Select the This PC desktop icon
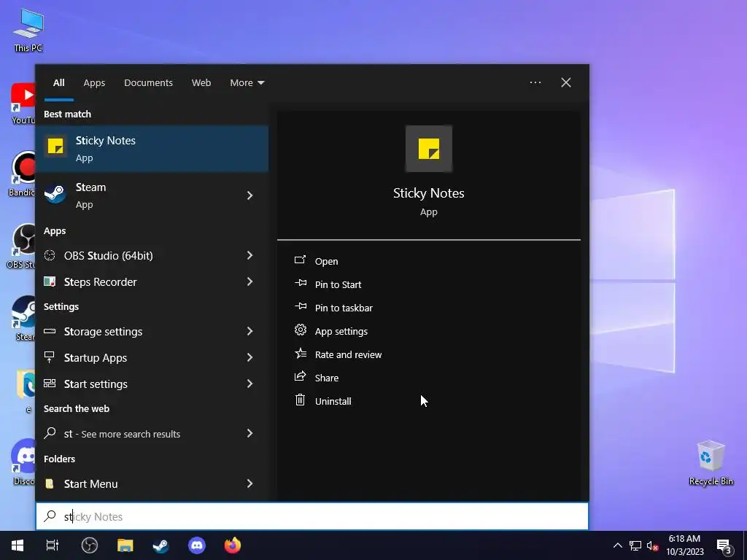The image size is (747, 560). coord(28,31)
